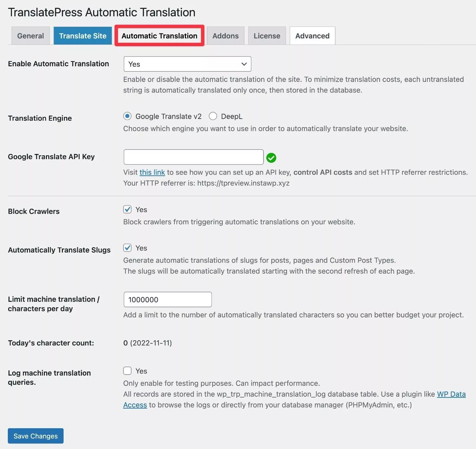Image resolution: width=476 pixels, height=449 pixels.
Task: Choose the DeepL translation engine
Action: pyautogui.click(x=213, y=116)
